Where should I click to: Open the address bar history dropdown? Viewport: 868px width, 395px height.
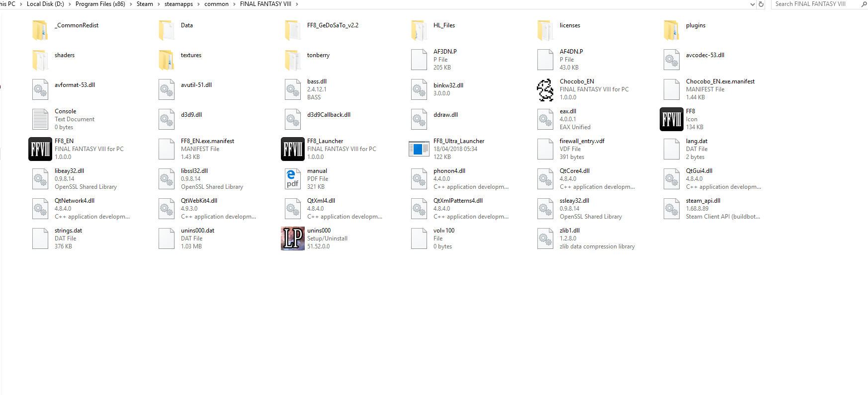(752, 4)
